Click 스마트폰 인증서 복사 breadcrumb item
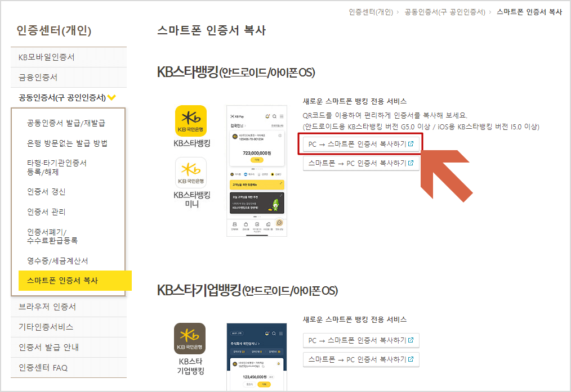Screen dimensions: 571x392 coord(529,12)
